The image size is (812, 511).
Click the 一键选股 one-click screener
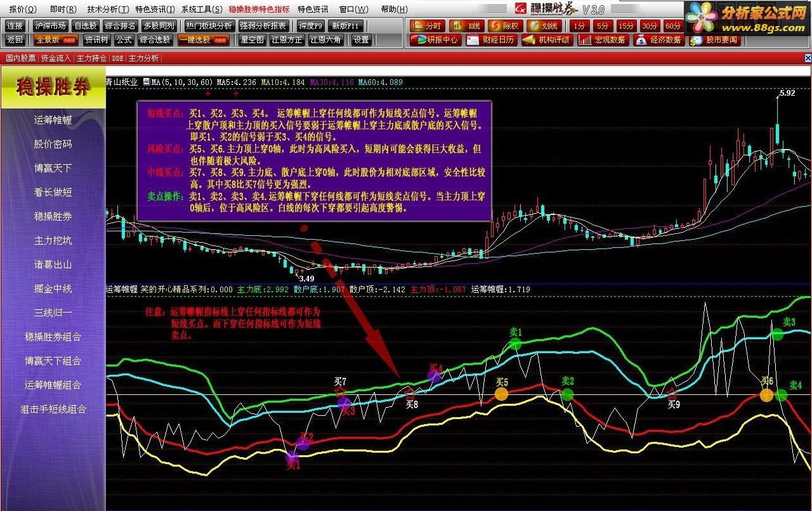coord(204,40)
